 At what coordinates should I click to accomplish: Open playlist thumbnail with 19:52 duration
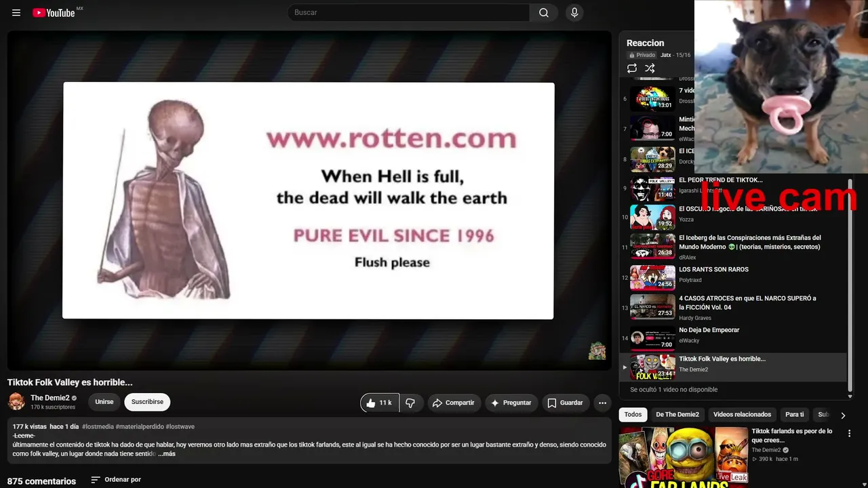coord(652,218)
